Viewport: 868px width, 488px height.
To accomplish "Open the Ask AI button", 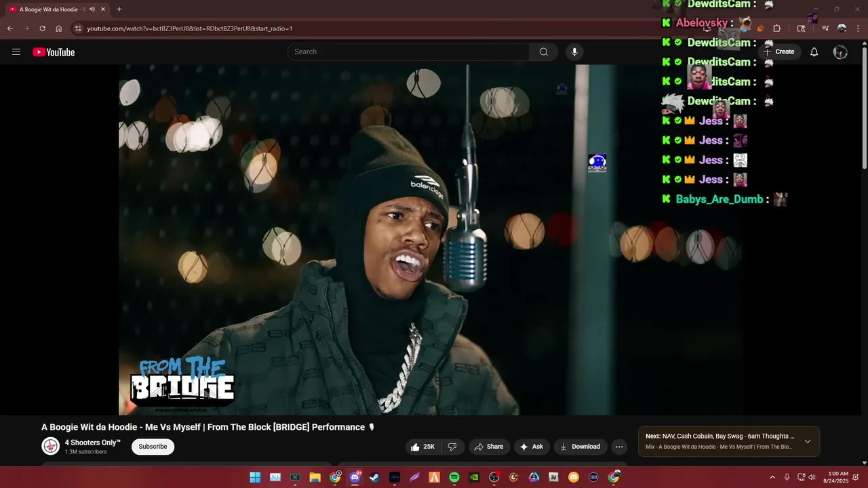I will 532,447.
